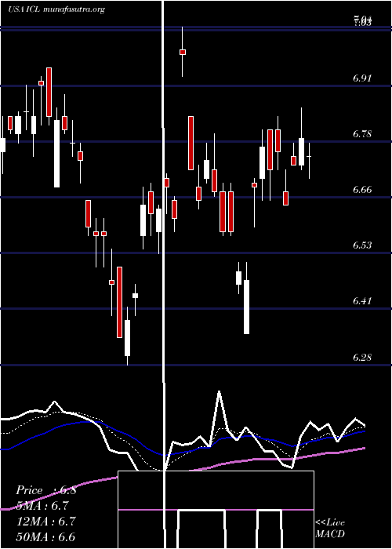This screenshot has height=549, width=392.
Task: Click the '50MA : 6.6' legend entry
Action: 45,536
